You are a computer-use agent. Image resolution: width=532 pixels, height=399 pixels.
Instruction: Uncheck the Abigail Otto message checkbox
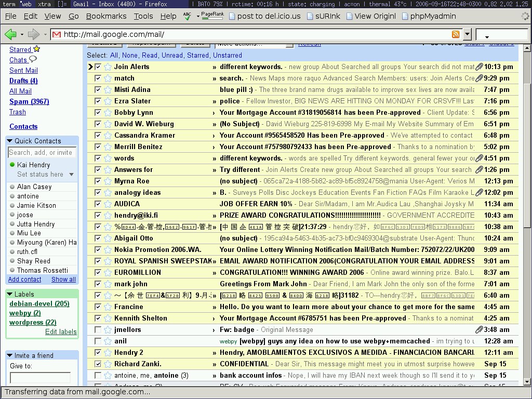click(x=98, y=238)
